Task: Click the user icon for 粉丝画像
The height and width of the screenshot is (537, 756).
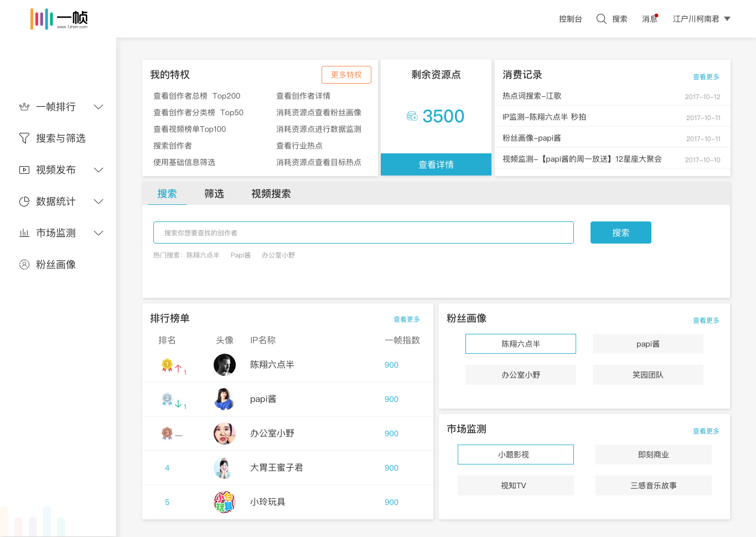Action: click(x=24, y=265)
